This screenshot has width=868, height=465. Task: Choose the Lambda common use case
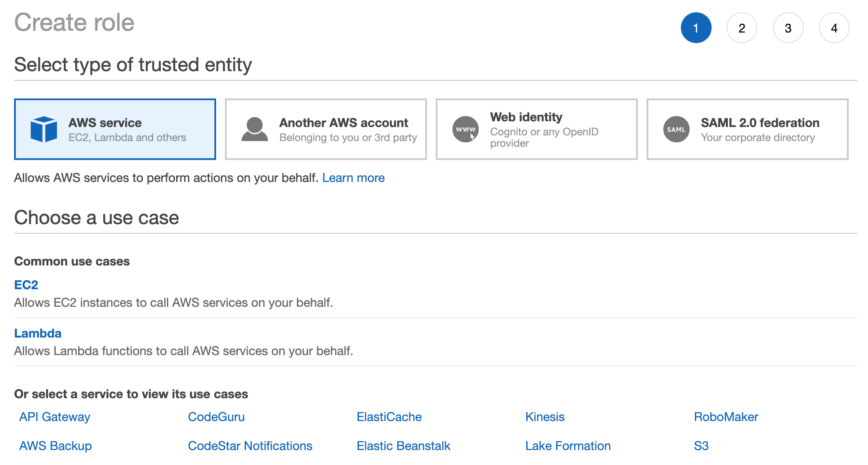pyautogui.click(x=38, y=333)
